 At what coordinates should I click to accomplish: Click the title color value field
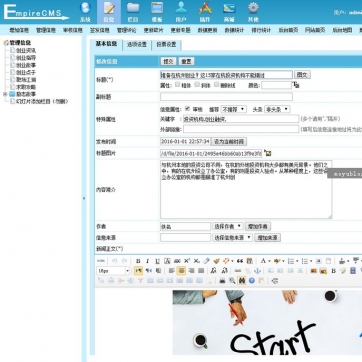coord(276,85)
